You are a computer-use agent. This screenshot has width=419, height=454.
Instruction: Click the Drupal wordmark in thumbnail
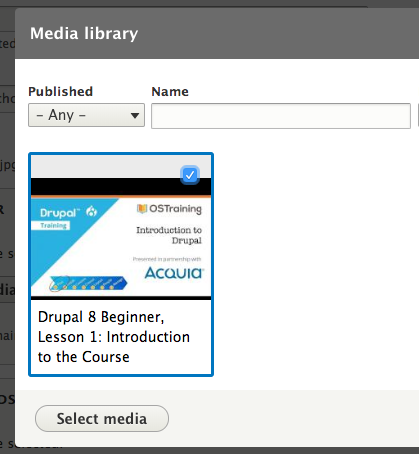[60, 213]
